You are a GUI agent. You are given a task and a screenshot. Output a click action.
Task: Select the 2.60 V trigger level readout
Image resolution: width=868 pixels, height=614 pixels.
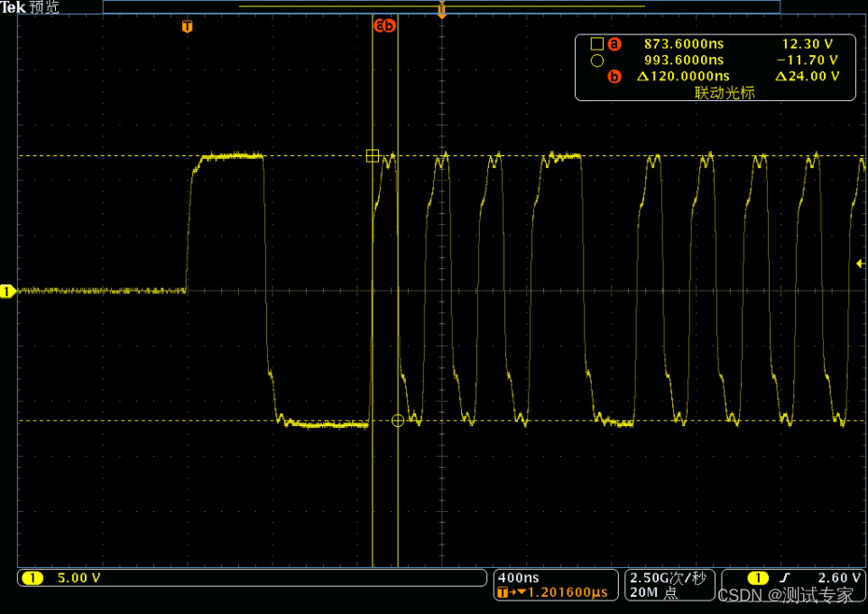pyautogui.click(x=839, y=577)
